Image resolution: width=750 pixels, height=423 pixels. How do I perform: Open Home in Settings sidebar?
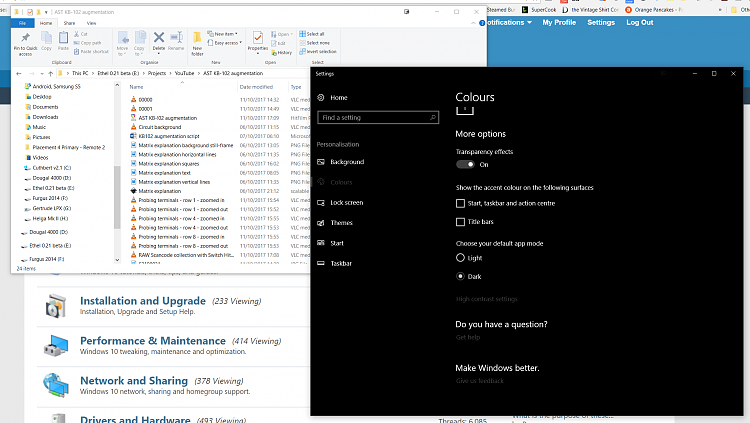[338, 98]
